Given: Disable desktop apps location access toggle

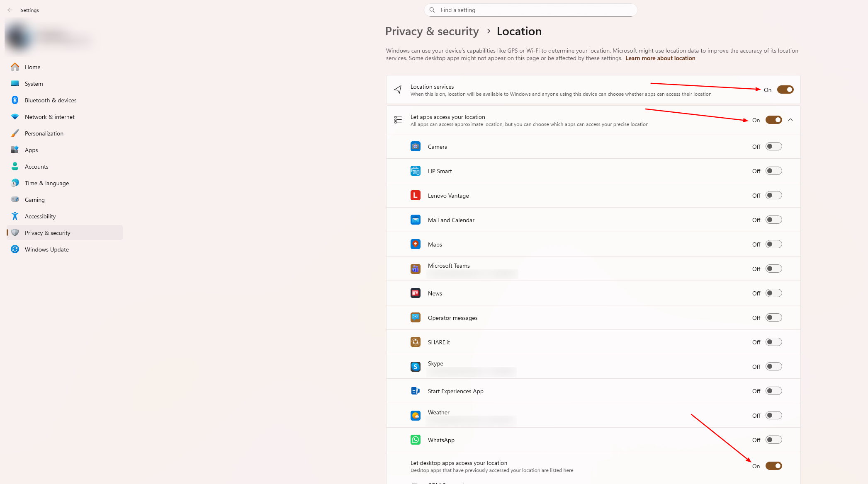Looking at the screenshot, I should (773, 466).
